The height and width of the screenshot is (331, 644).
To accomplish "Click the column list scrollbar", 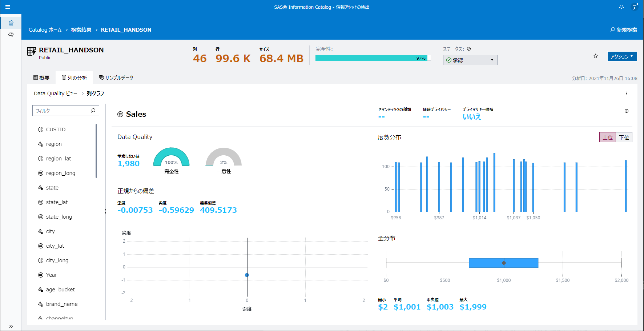I will coord(96,151).
